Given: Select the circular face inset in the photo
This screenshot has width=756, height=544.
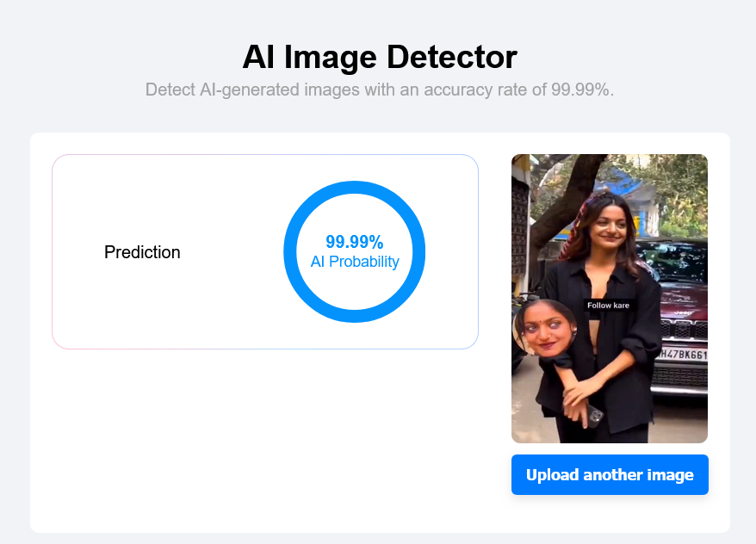Looking at the screenshot, I should click(543, 328).
